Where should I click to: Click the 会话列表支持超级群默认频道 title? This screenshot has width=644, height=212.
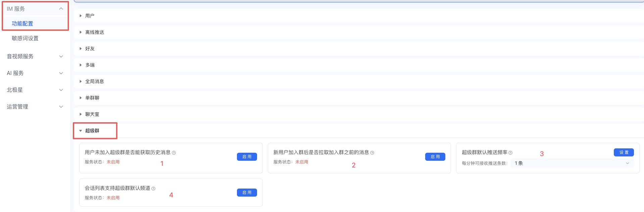117,188
